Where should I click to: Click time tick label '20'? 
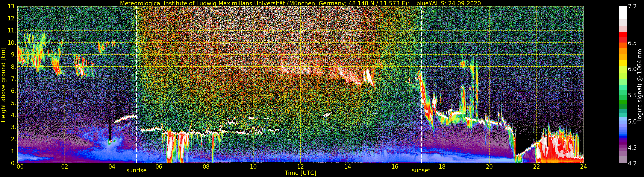coord(489,166)
